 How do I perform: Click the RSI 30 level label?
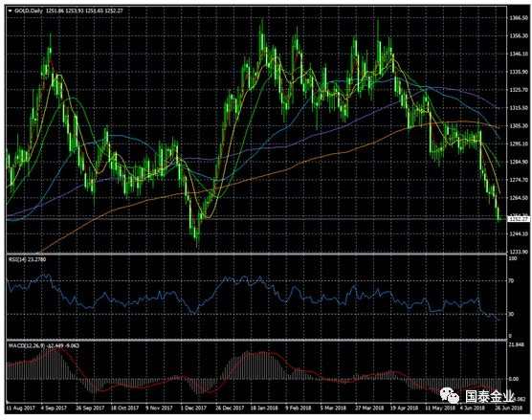(511, 314)
